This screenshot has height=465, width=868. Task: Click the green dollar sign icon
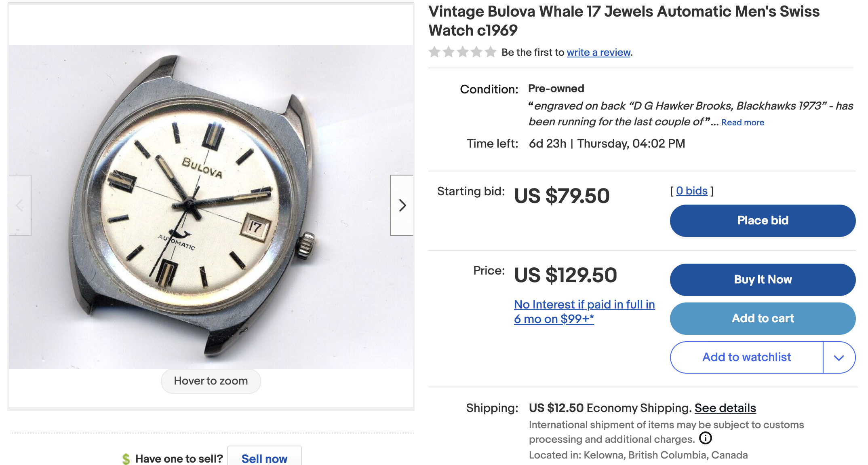[126, 459]
